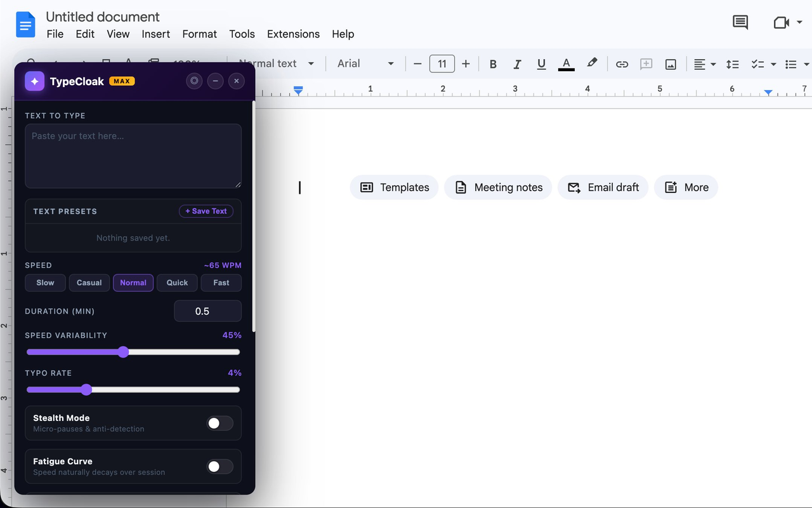
Task: Expand the bulleted list dropdown arrow
Action: click(x=806, y=64)
